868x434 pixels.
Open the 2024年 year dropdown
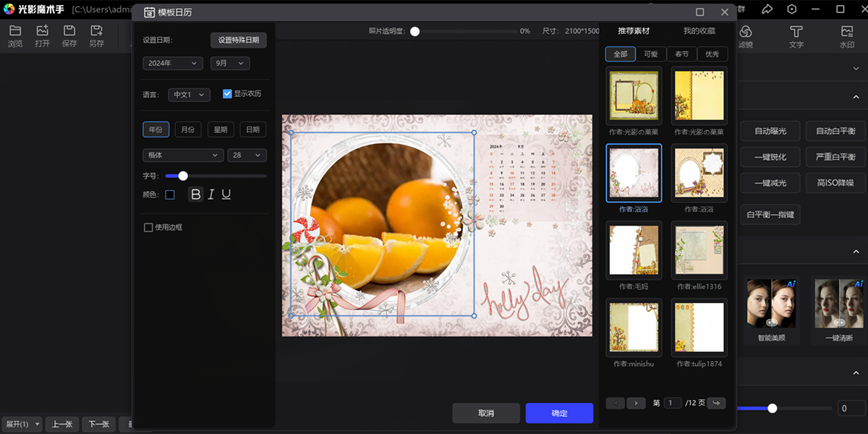(x=173, y=64)
